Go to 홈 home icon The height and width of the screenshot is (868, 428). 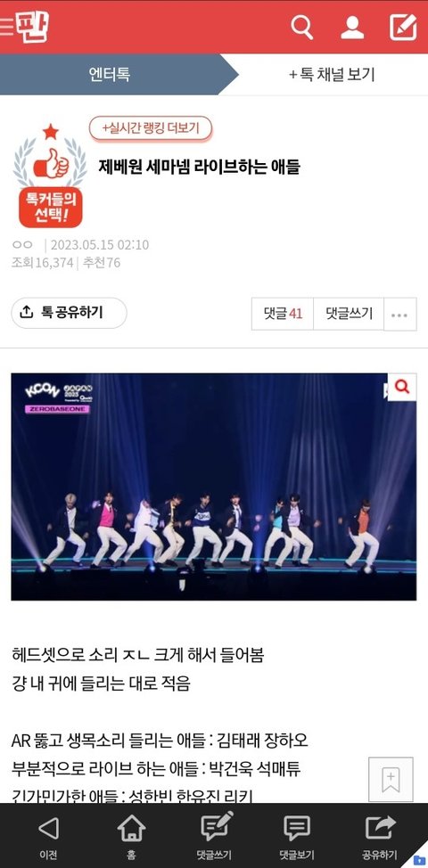[x=131, y=837]
